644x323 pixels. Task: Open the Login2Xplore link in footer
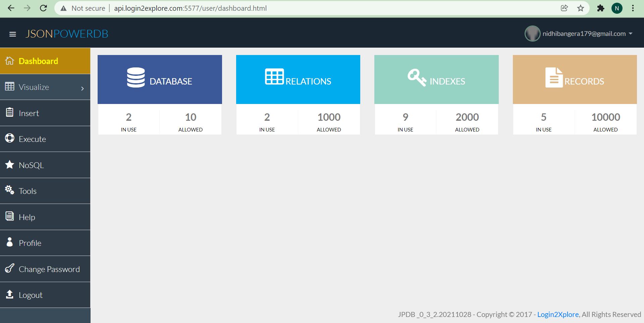click(558, 314)
